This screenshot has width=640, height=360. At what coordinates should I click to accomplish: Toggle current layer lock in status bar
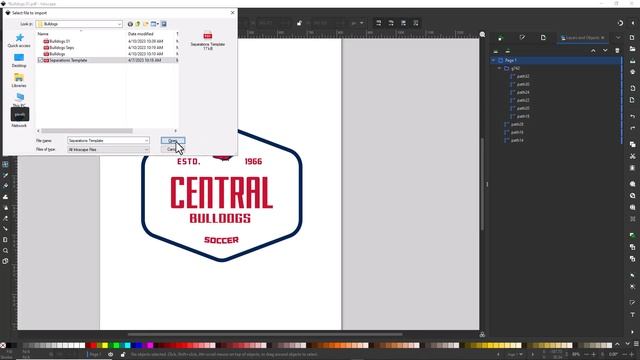[123, 354]
